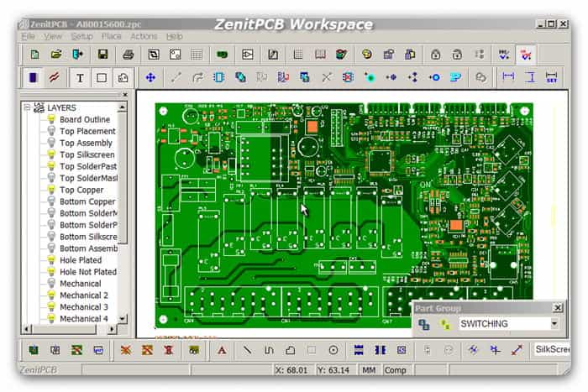
Task: Select the Hole Not Plated layer name
Action: 88,272
